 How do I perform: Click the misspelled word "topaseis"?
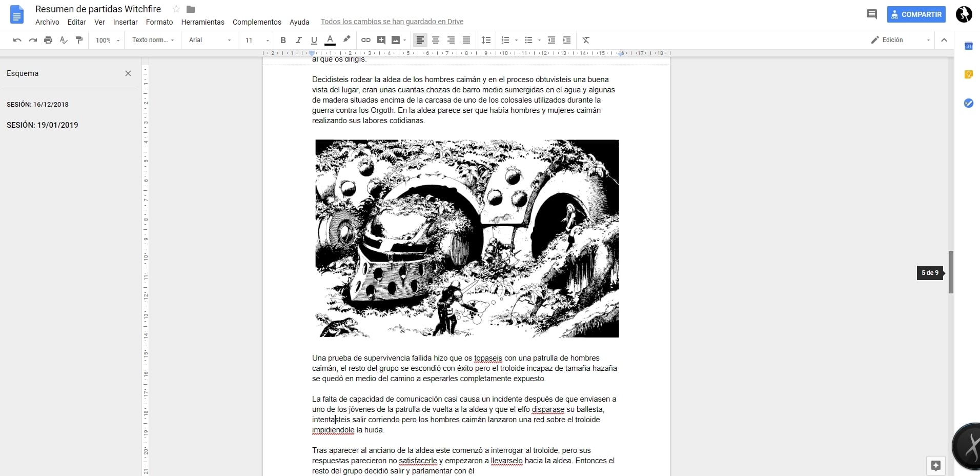tap(488, 358)
